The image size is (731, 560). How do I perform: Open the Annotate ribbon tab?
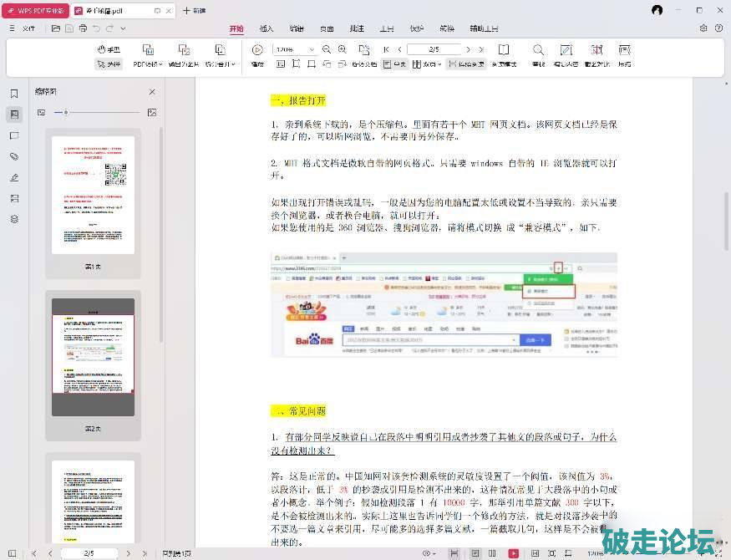pyautogui.click(x=357, y=28)
